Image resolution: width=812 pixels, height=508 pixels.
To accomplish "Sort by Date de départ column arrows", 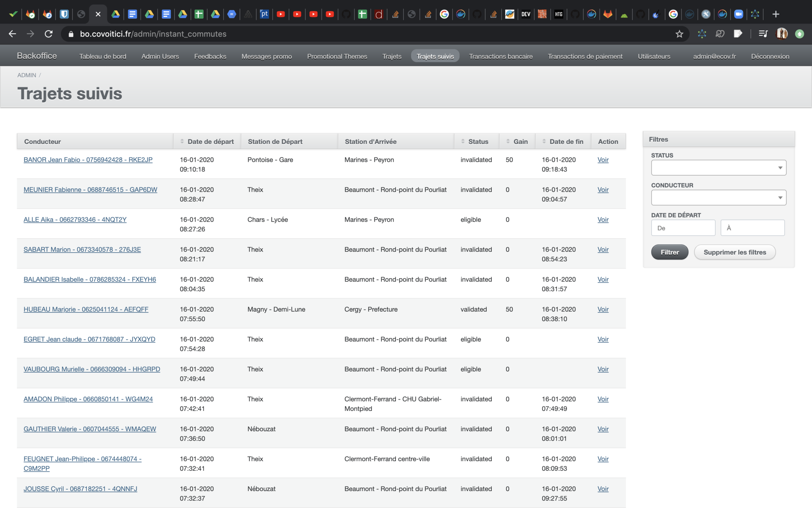I will (x=182, y=141).
